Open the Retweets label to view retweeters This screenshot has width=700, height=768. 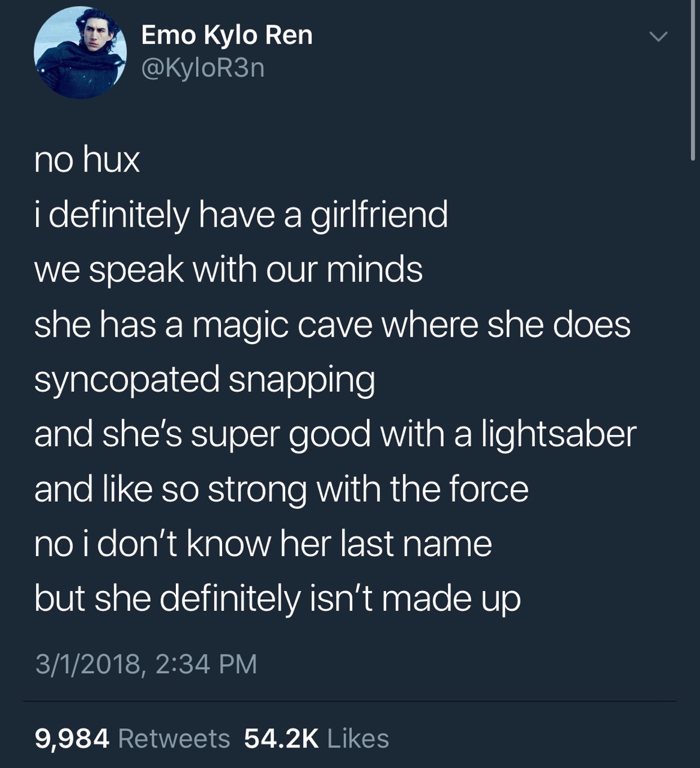174,739
